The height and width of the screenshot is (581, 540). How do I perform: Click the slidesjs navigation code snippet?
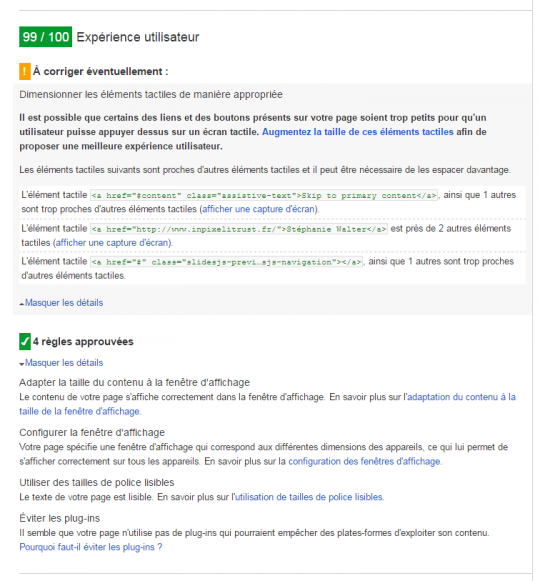coord(226,262)
